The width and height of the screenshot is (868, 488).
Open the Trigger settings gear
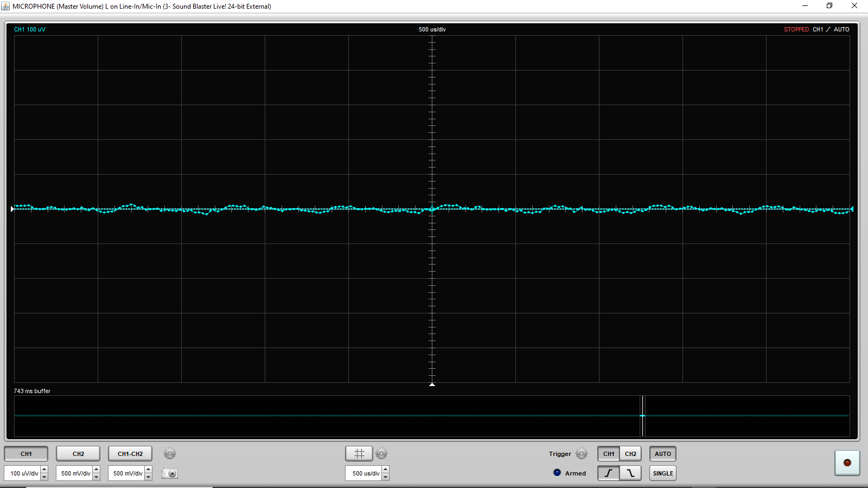click(x=582, y=453)
